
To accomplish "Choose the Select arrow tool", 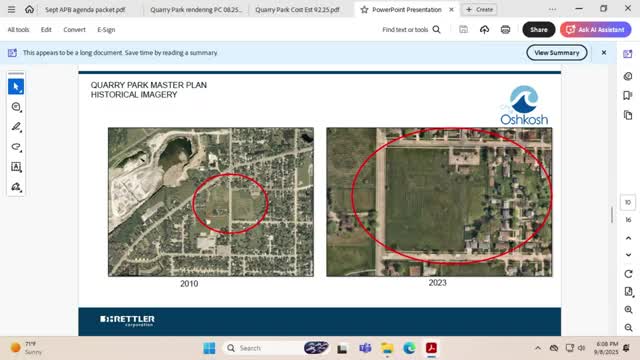I will [x=16, y=87].
